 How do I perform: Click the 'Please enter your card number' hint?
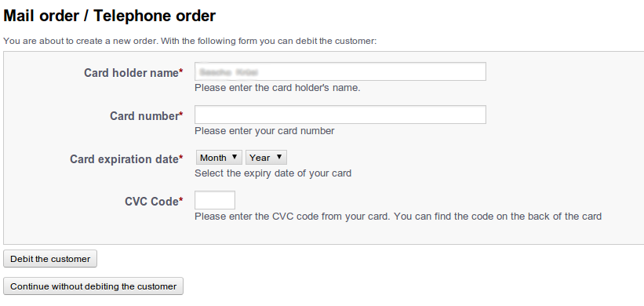(x=264, y=131)
